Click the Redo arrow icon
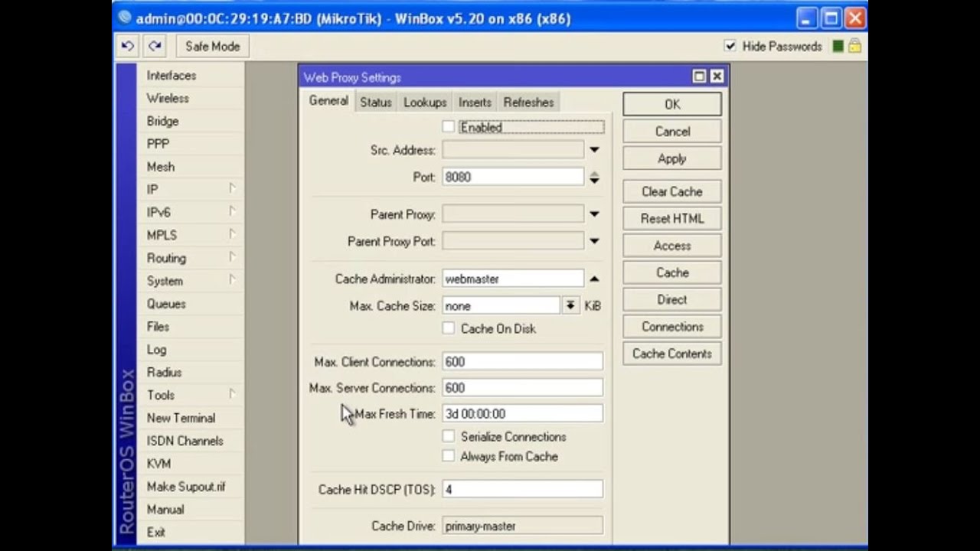980x551 pixels. 155,46
